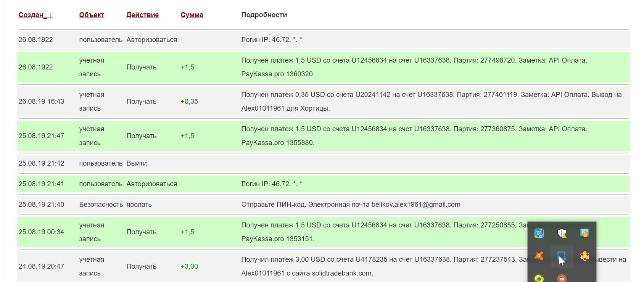This screenshot has width=644, height=282.
Task: Click учетная запись in the 24.08.19 20:47 row
Action: pos(92,266)
